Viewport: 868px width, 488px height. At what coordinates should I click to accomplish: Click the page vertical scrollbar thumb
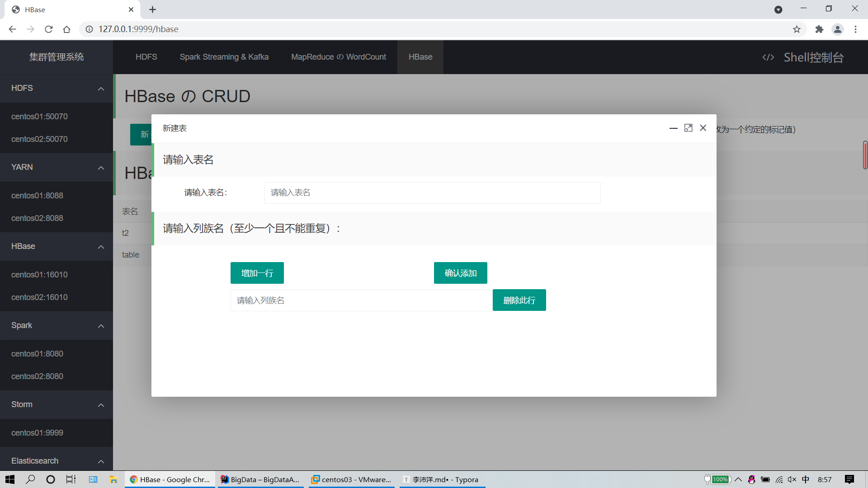(865, 155)
